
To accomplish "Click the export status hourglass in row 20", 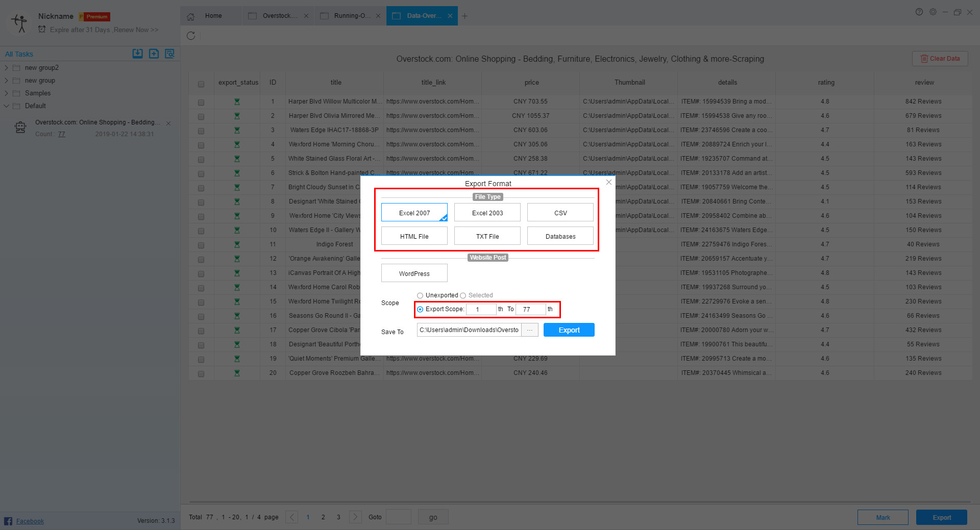I will point(237,373).
